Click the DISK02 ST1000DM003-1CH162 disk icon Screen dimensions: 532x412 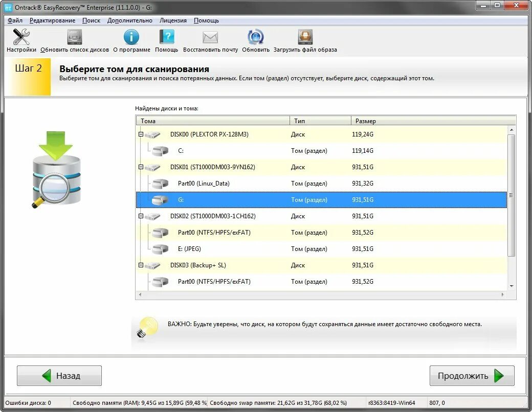tap(152, 216)
